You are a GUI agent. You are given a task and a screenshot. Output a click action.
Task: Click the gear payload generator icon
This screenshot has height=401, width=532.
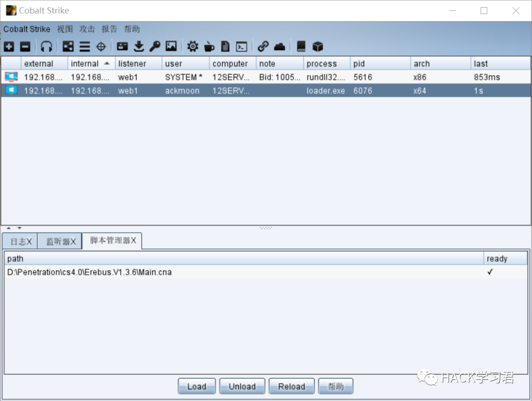193,46
